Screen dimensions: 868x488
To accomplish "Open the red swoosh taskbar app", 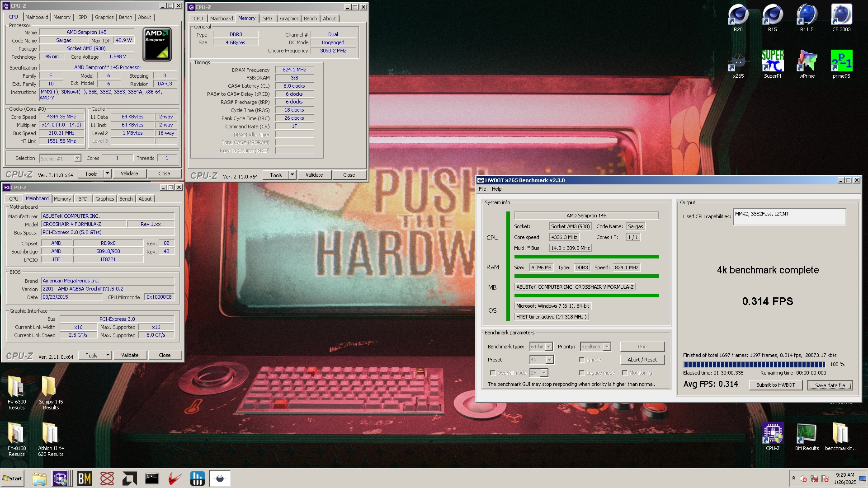I will (x=175, y=479).
